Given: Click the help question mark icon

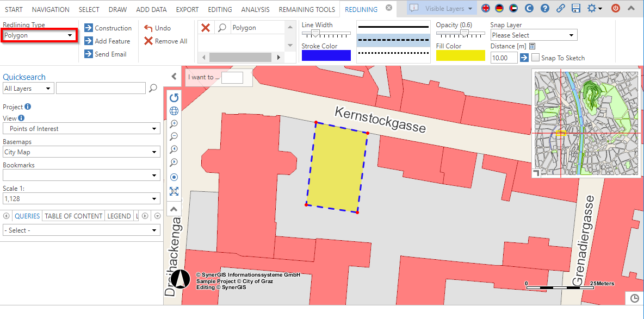Looking at the screenshot, I should point(545,8).
